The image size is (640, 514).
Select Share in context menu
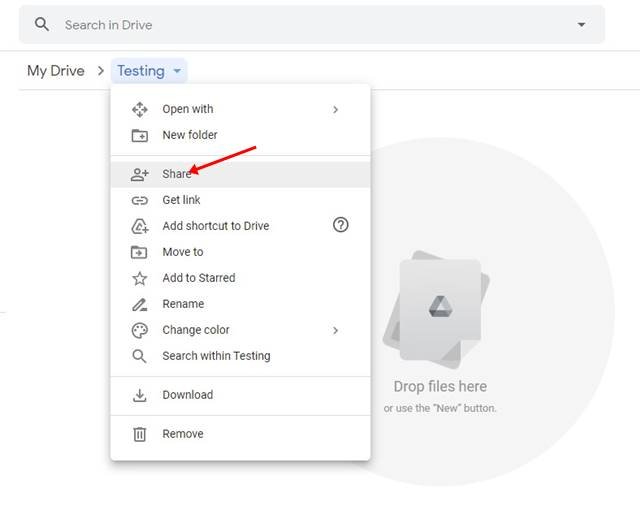(x=240, y=174)
